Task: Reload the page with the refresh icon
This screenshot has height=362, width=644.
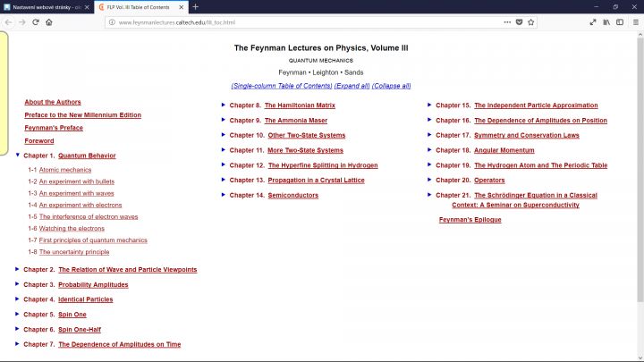Action: pyautogui.click(x=36, y=22)
